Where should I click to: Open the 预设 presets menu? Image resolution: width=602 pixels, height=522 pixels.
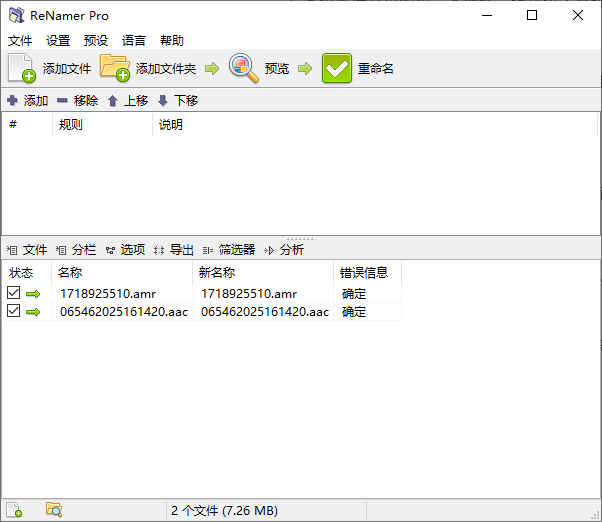click(x=96, y=40)
